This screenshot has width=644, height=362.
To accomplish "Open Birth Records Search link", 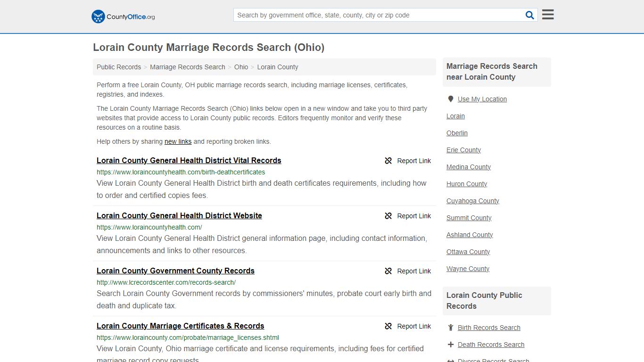I will (x=489, y=328).
